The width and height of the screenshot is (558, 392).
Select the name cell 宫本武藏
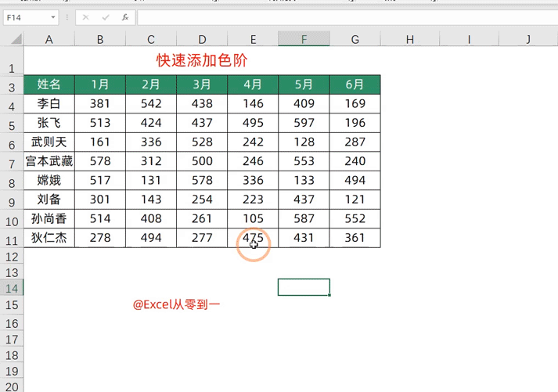(x=49, y=161)
